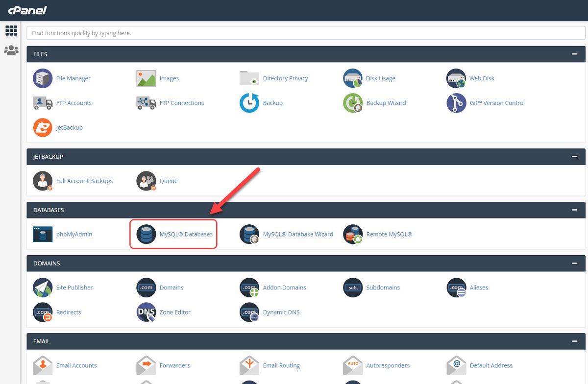Collapse the EMAIL section
The width and height of the screenshot is (588, 384).
coord(574,341)
